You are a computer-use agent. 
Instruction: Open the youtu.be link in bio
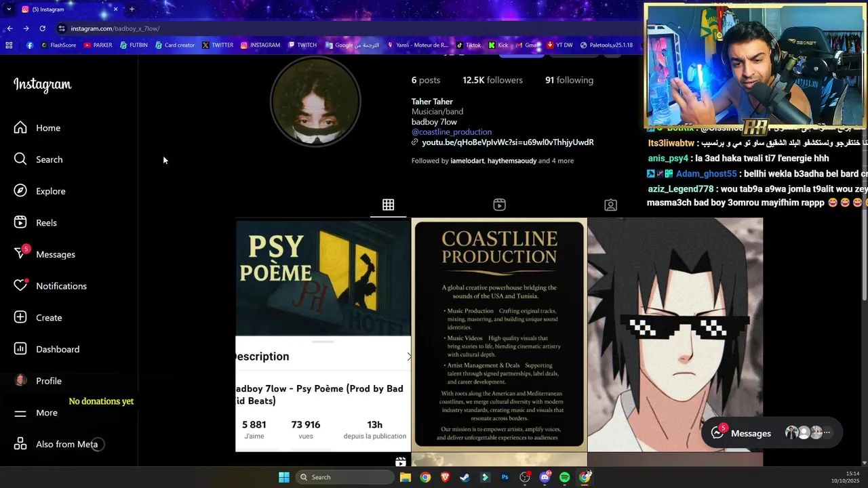coord(507,142)
